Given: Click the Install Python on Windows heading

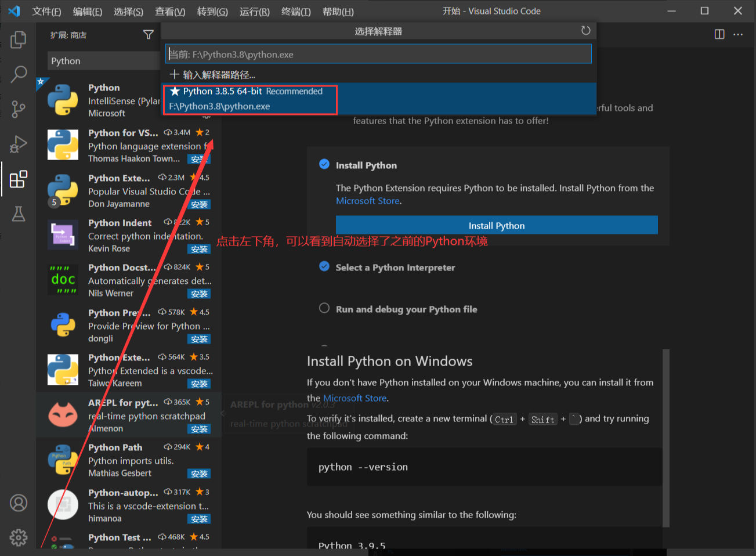Looking at the screenshot, I should 389,361.
